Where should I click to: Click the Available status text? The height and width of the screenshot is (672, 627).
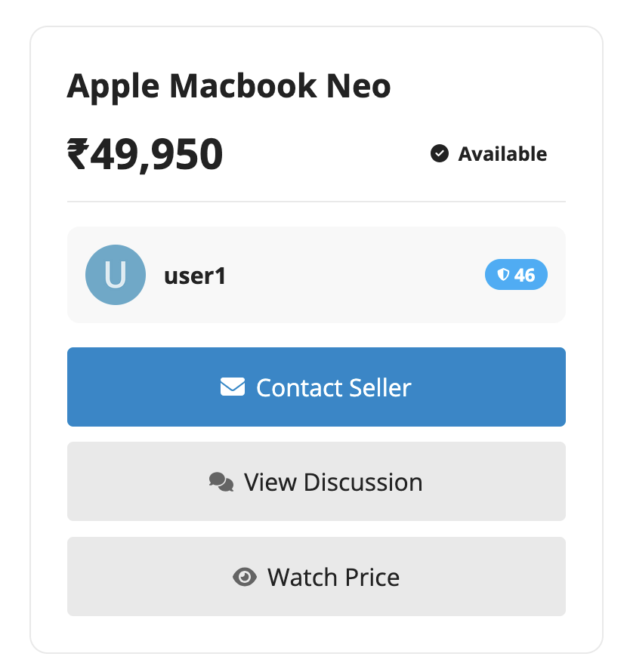[502, 154]
